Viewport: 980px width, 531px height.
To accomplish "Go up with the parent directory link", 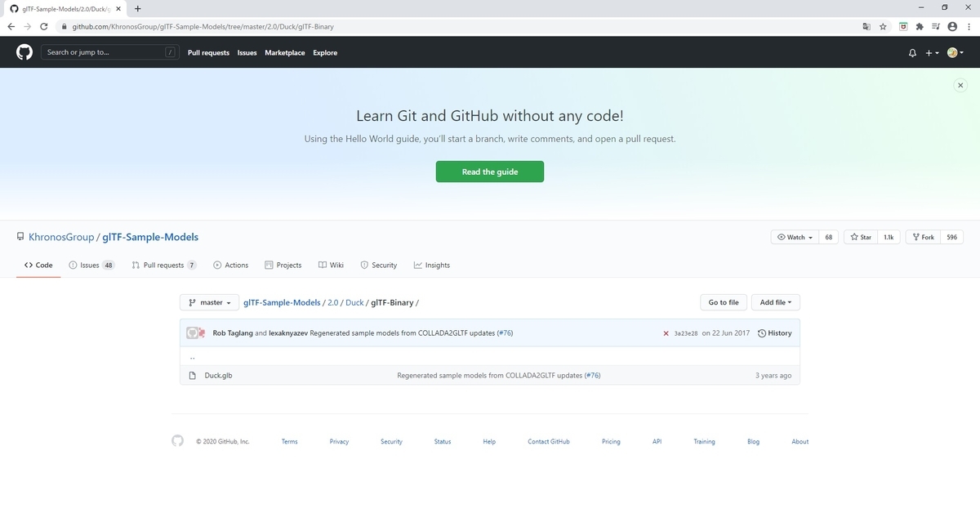I will pos(193,358).
